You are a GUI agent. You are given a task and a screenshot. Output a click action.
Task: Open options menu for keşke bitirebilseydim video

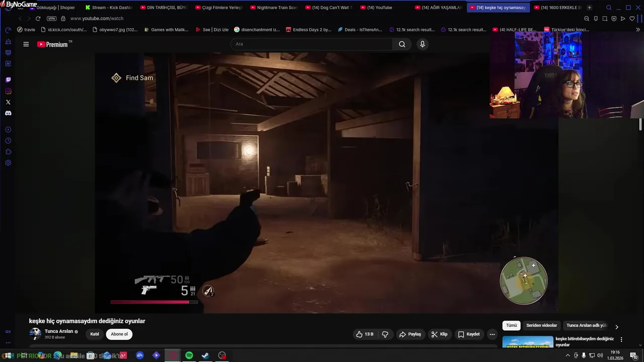621,339
